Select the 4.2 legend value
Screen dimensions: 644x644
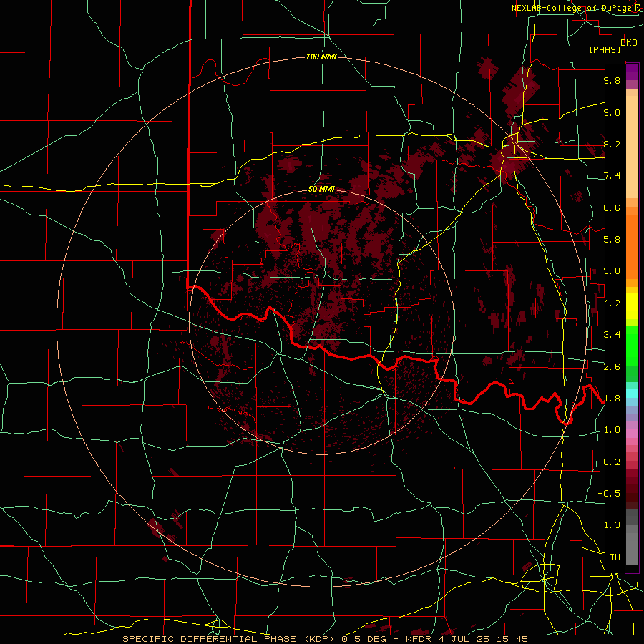[612, 303]
